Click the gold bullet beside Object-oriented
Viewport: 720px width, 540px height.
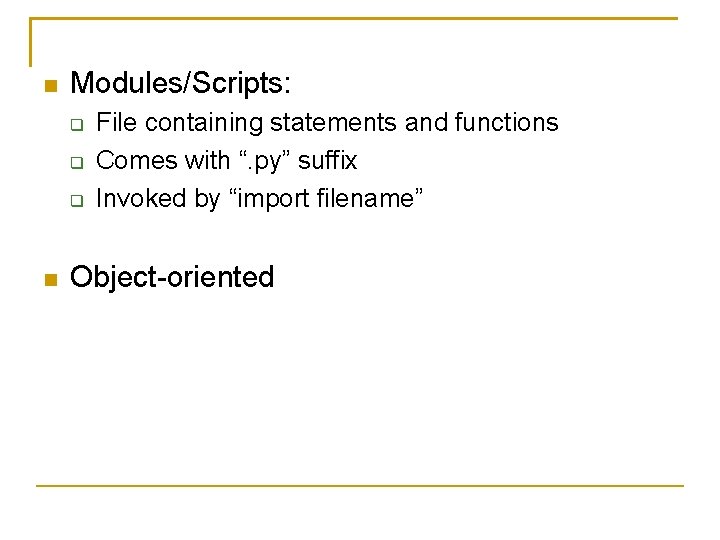(x=51, y=280)
